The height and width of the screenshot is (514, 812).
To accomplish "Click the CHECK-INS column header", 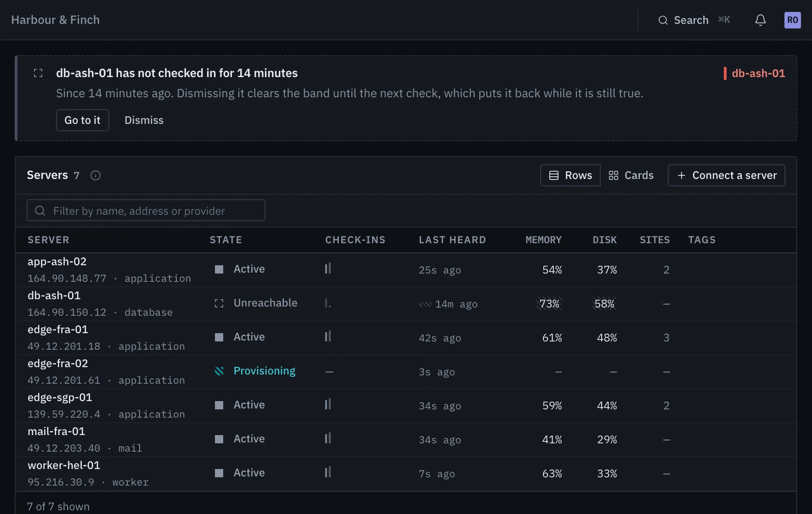I will point(355,240).
